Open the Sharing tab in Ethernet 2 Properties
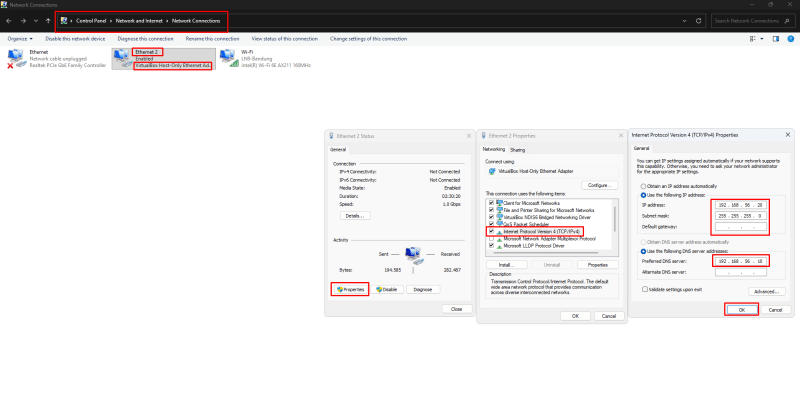 tap(517, 150)
